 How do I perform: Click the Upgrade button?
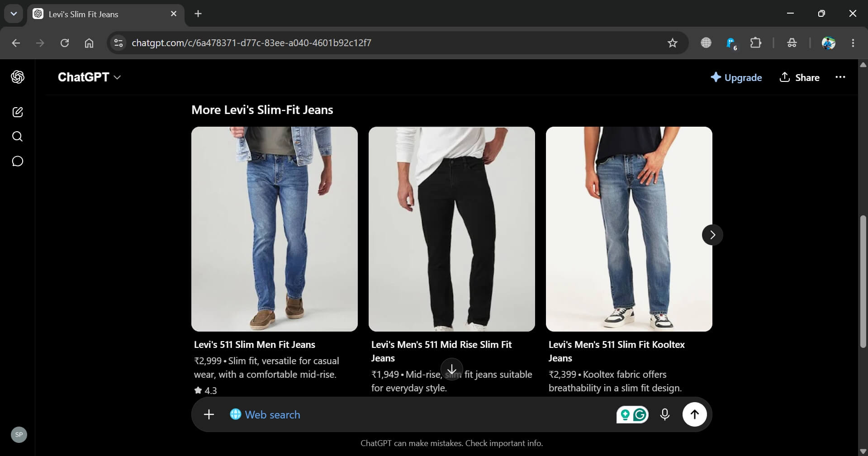tap(736, 77)
